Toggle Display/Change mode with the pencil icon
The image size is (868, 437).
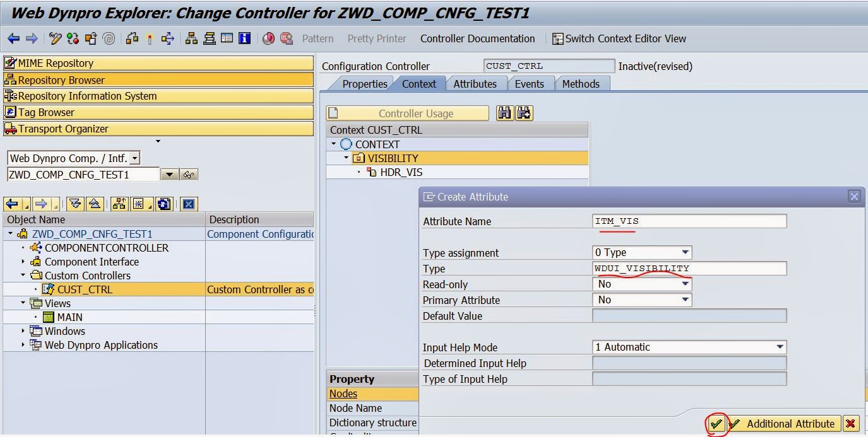(55, 38)
